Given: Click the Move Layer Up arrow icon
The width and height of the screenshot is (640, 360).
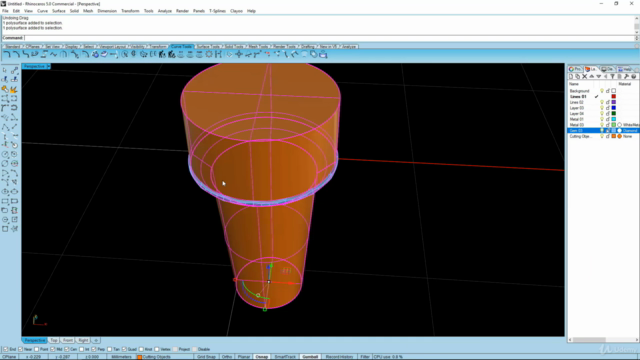Looking at the screenshot, I should [x=591, y=76].
